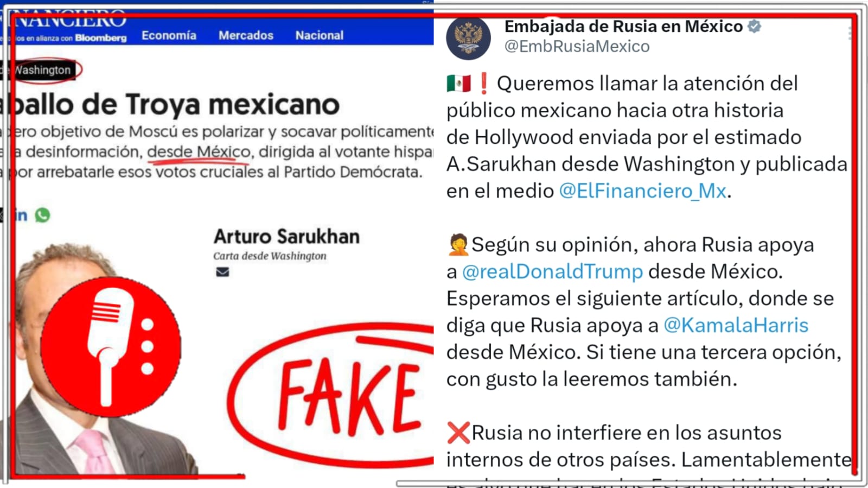Click the blue verified badge

pos(754,26)
